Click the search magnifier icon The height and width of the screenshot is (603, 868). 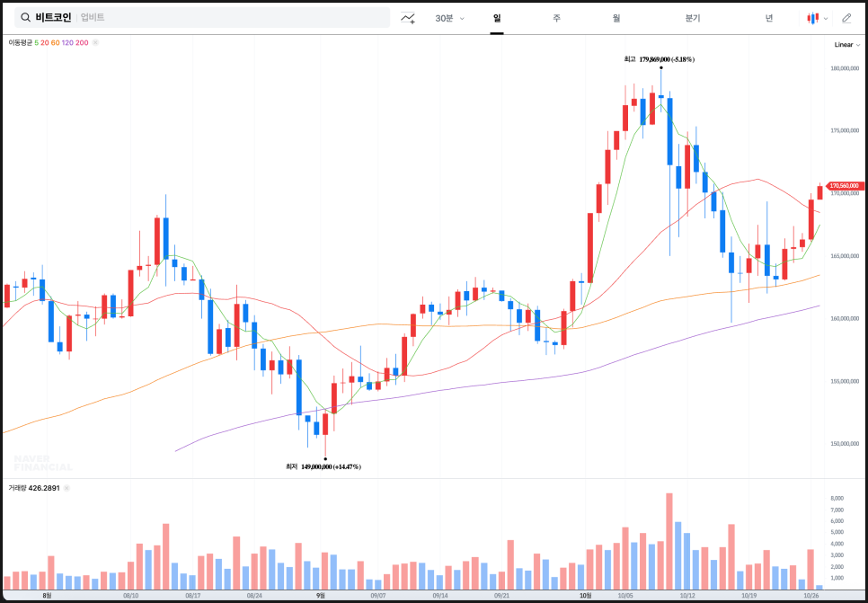pos(25,18)
